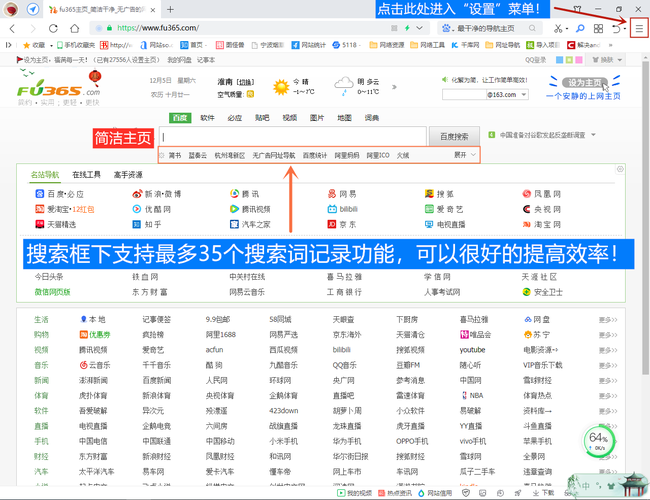Click the sunny weather icon for today
The width and height of the screenshot is (650, 500).
(281, 87)
